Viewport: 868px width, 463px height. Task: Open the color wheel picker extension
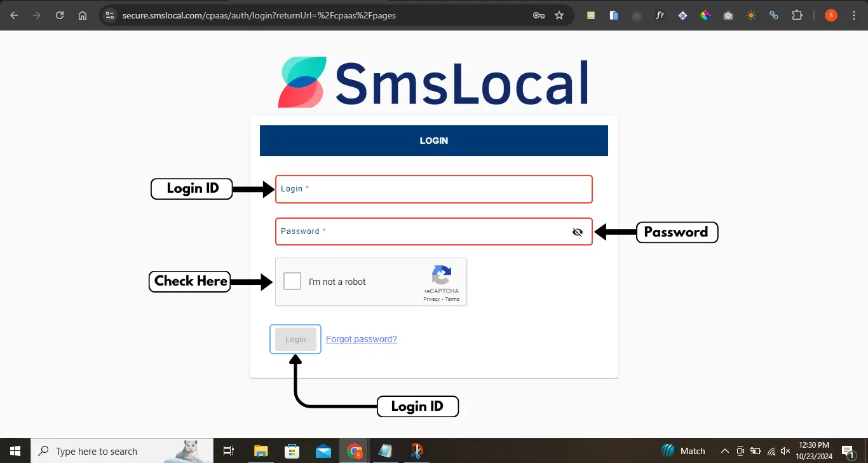(x=705, y=15)
